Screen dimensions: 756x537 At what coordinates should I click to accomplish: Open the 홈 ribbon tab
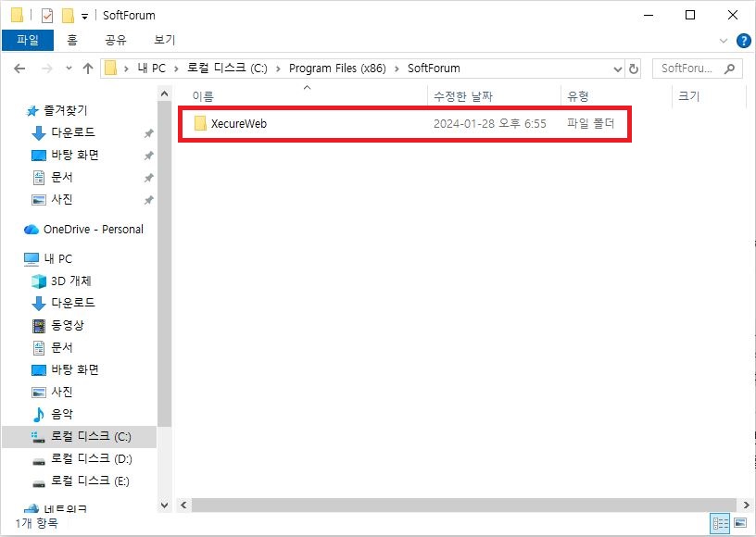[x=72, y=40]
